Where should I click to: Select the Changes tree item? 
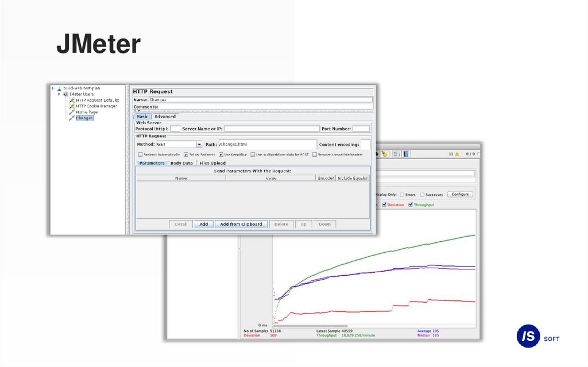84,118
